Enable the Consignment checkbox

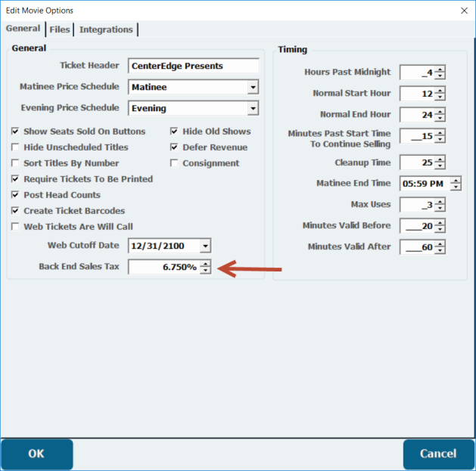[x=175, y=163]
